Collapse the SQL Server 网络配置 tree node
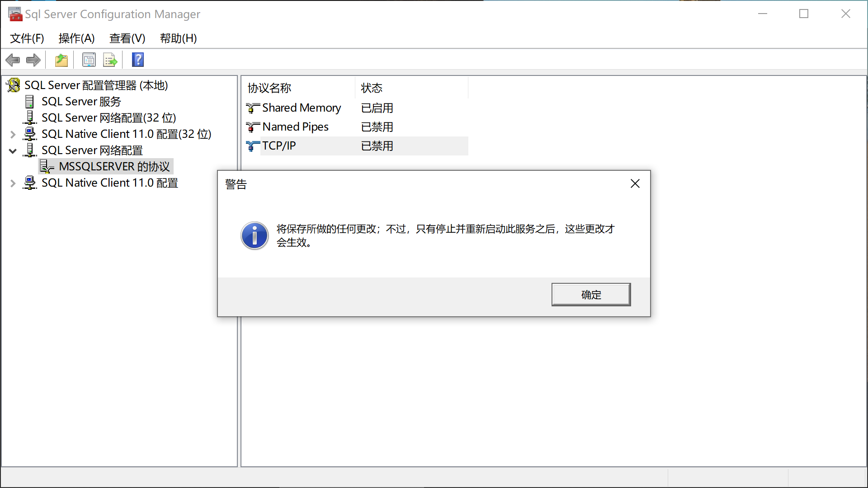 (x=13, y=150)
